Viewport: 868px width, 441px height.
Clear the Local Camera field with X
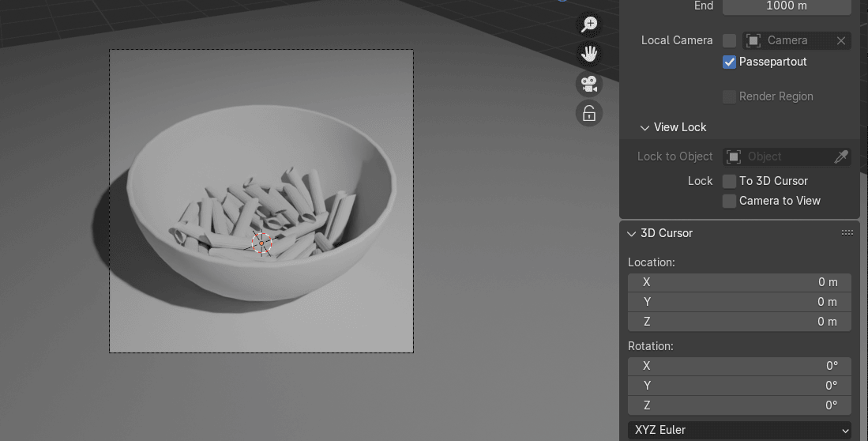click(841, 40)
